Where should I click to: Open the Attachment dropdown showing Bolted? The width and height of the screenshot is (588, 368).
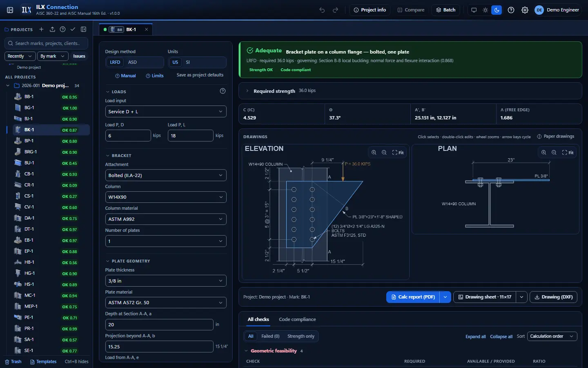coord(166,175)
